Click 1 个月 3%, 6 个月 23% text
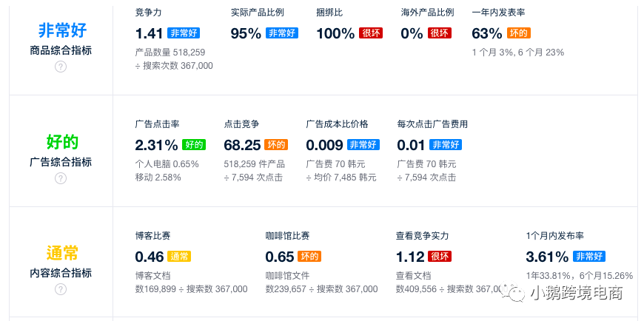 518,52
